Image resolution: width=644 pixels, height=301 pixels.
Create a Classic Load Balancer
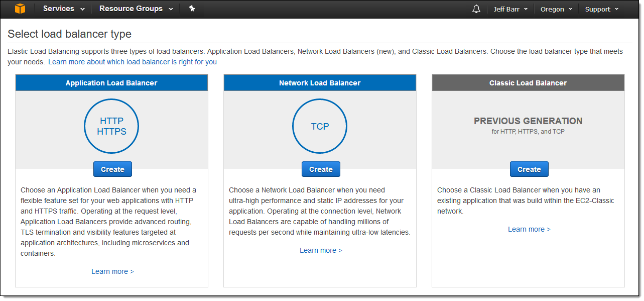click(529, 169)
